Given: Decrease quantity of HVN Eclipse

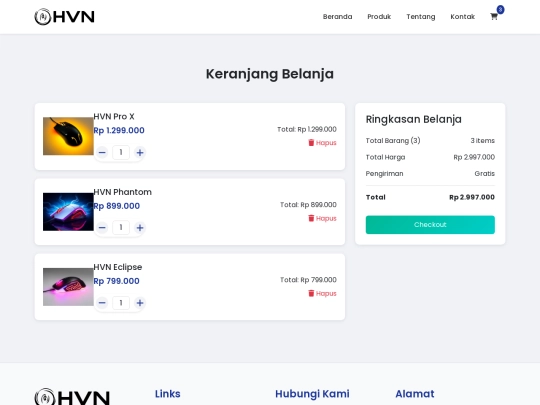Looking at the screenshot, I should click(102, 303).
